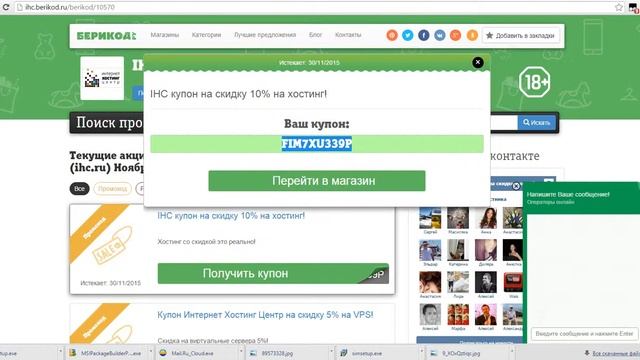Viewport: 640px width, 360px height.
Task: Click the 'Напишите Ваше сообщение!' chat header
Action: [568, 195]
